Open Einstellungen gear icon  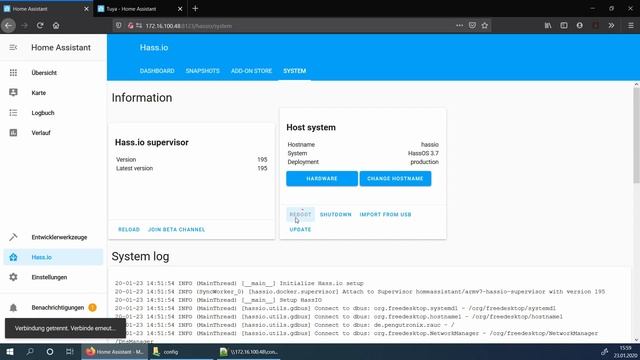coord(13,277)
